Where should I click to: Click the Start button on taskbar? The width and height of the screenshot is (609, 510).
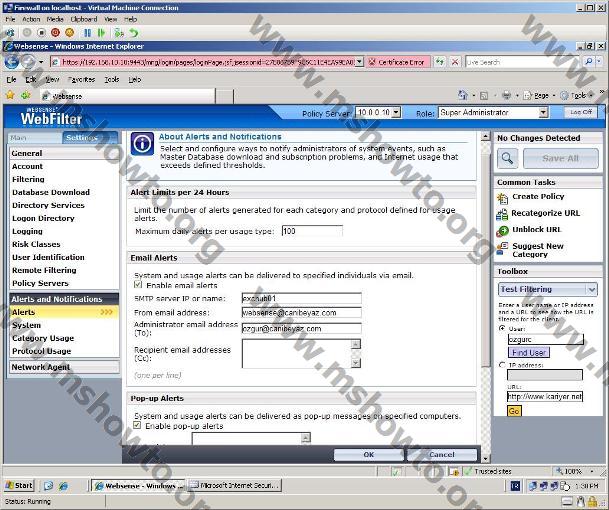point(19,485)
